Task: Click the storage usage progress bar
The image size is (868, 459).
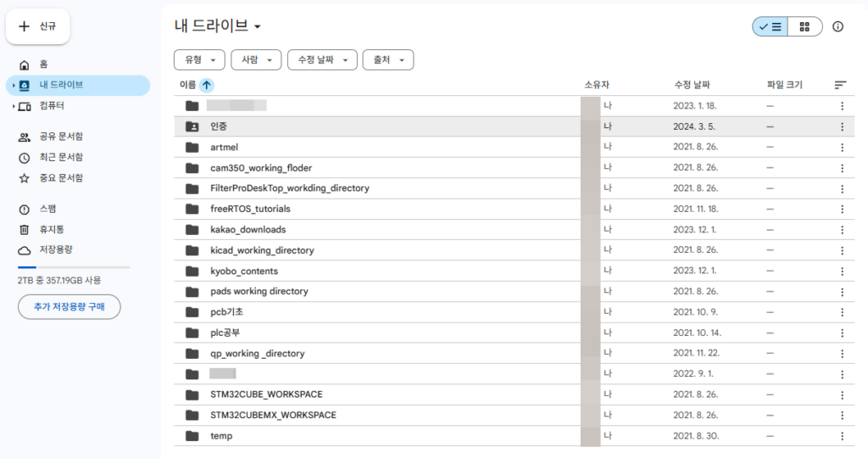Action: coord(74,267)
